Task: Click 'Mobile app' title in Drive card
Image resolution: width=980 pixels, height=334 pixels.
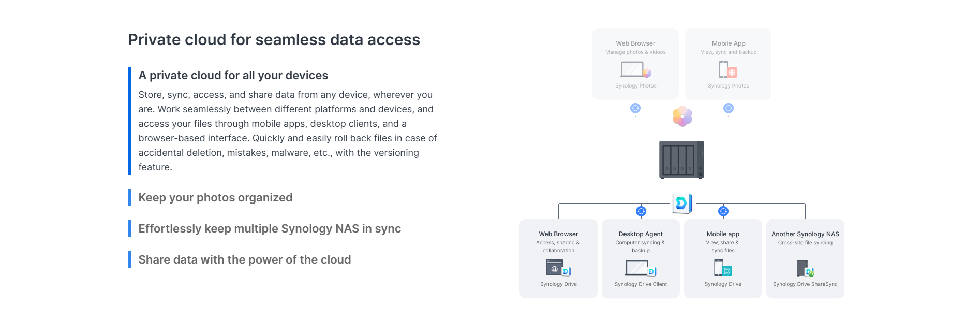Action: tap(723, 234)
